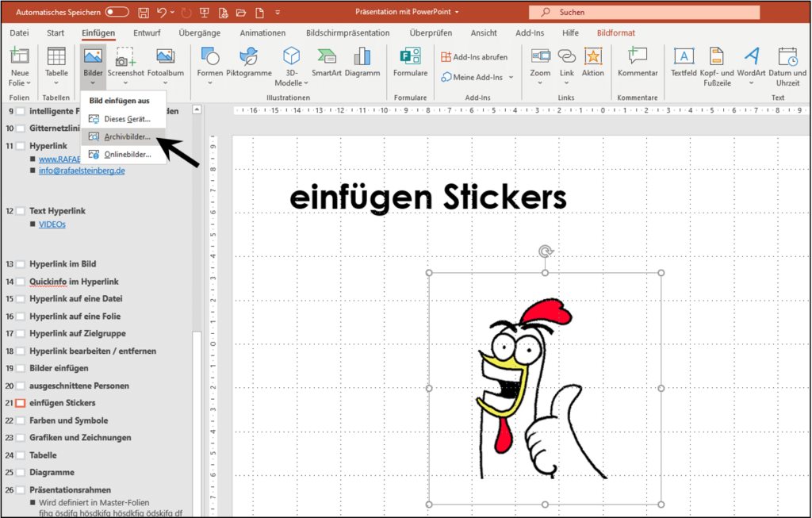The width and height of the screenshot is (812, 518).
Task: Switch to the Bildformat contextual tab
Action: click(615, 33)
